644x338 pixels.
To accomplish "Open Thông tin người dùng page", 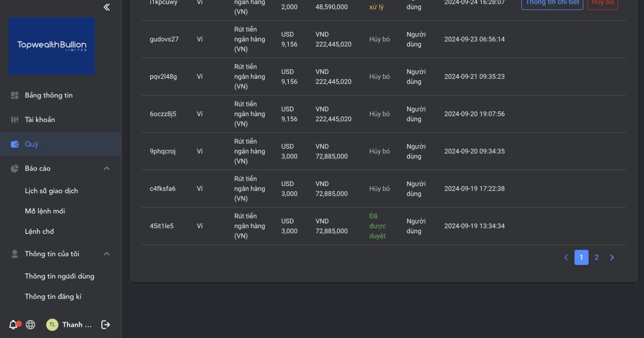I will pos(60,277).
